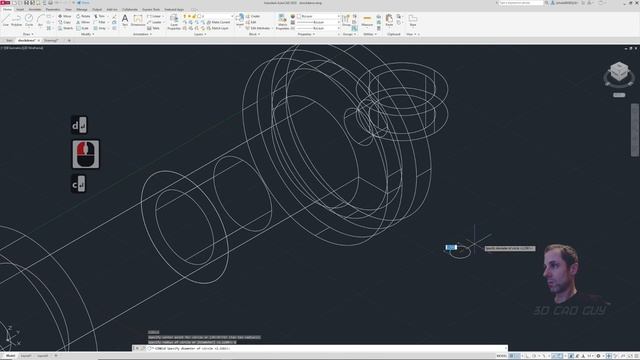Select the Dimension tool
Screen dimensions: 640x360
(x=138, y=20)
